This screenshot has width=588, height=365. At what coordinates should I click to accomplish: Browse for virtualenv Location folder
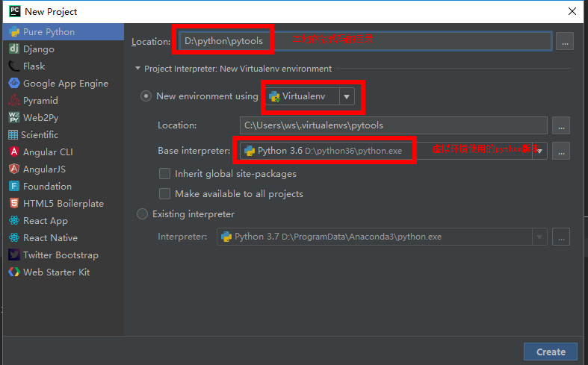point(561,125)
